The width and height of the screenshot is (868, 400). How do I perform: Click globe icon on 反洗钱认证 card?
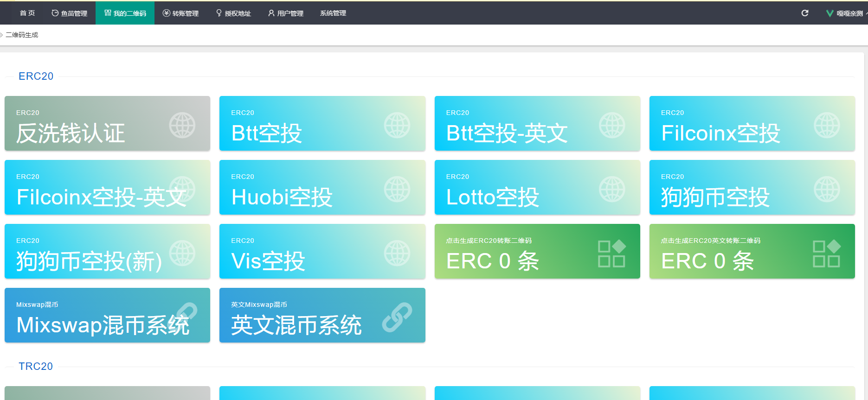pyautogui.click(x=182, y=125)
